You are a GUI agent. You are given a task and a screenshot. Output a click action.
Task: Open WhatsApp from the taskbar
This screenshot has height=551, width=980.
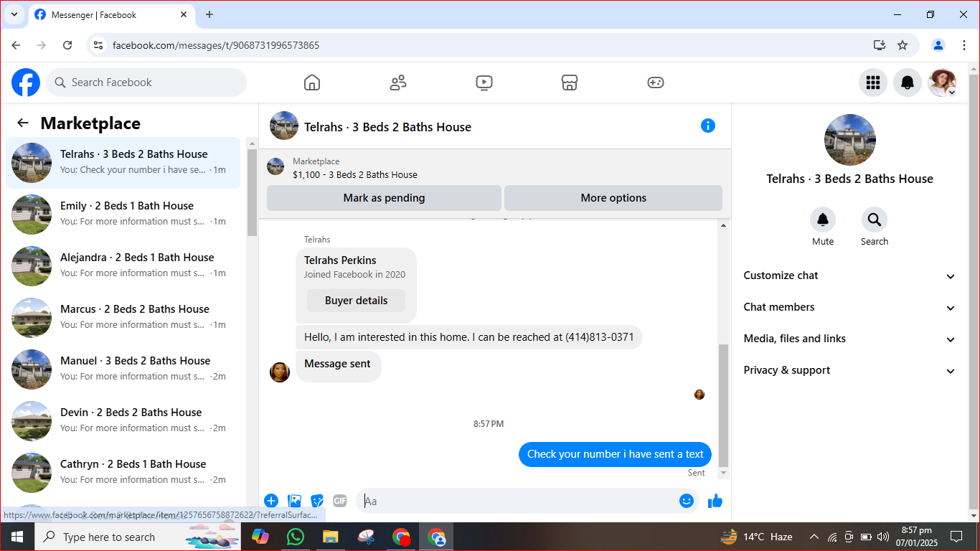[295, 537]
